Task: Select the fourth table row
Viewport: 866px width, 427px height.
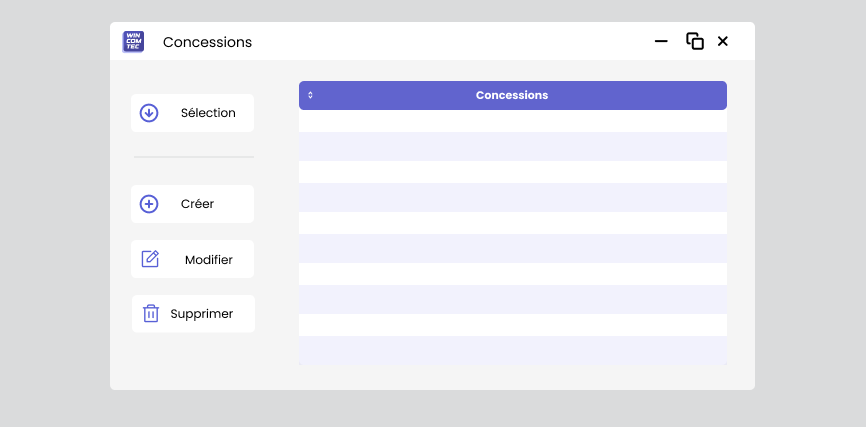Action: [512, 197]
